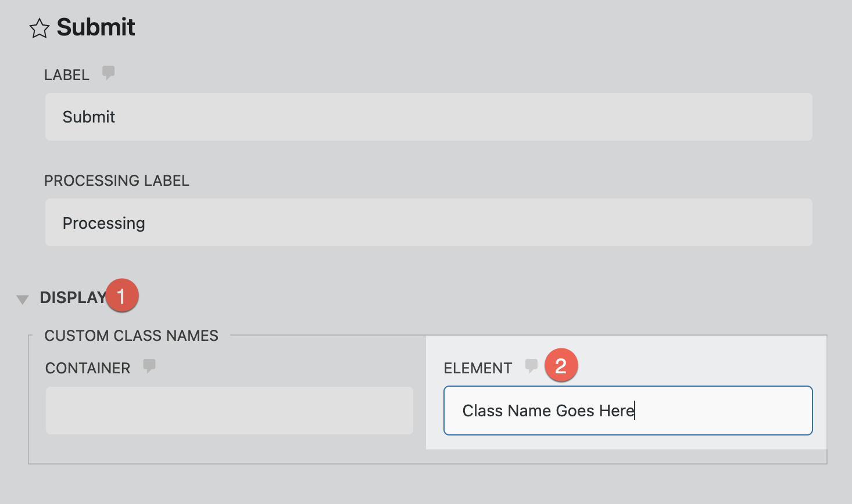Click the red number 2 badge
The image size is (852, 504).
point(561,366)
